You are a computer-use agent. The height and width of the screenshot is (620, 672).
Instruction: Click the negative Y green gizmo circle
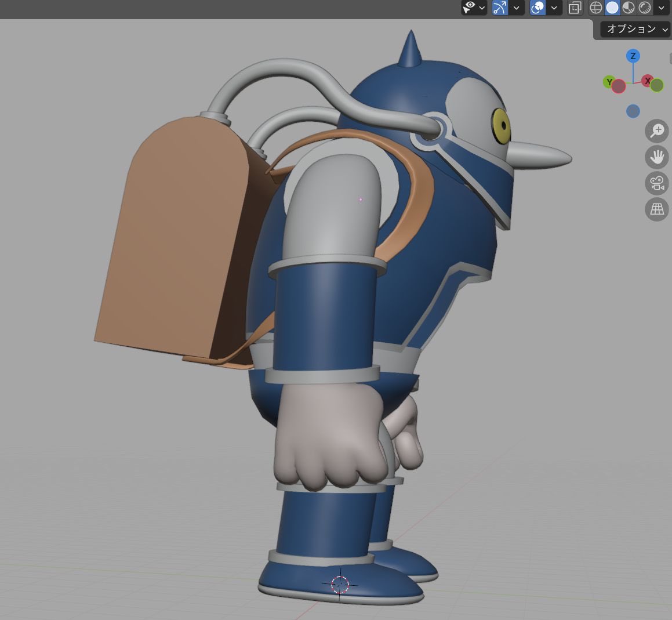pyautogui.click(x=656, y=85)
